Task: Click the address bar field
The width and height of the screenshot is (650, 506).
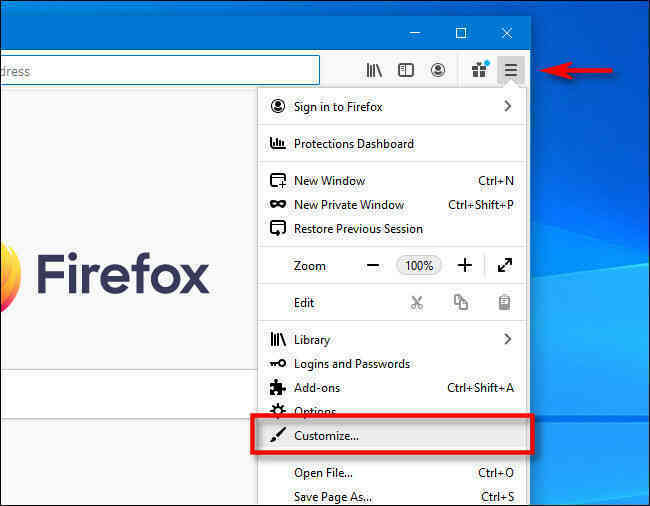Action: tap(160, 70)
